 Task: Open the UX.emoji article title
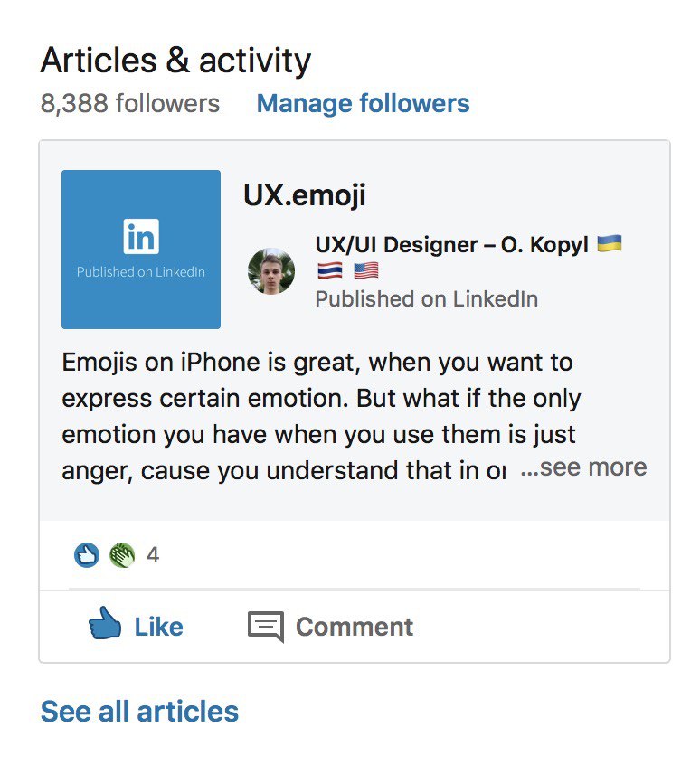coord(305,195)
